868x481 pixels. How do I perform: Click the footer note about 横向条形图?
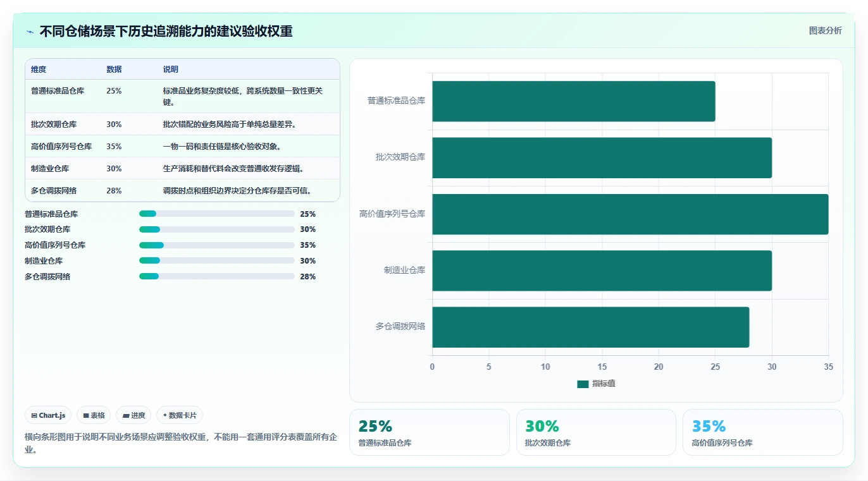tap(181, 443)
